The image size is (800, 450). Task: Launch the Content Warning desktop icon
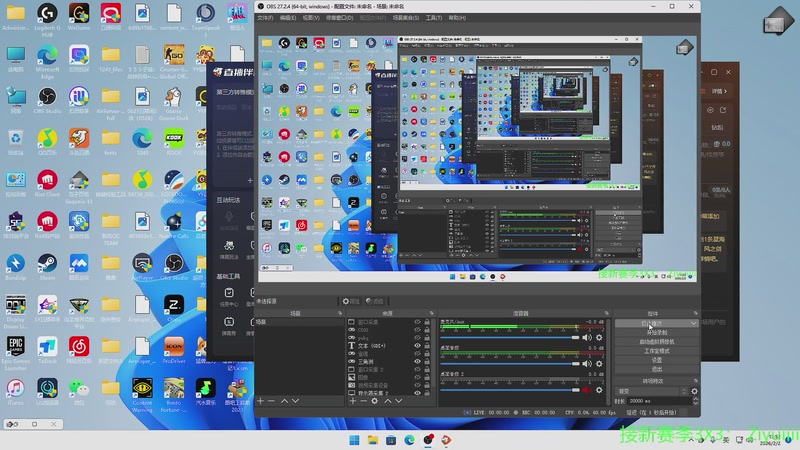coord(142,395)
